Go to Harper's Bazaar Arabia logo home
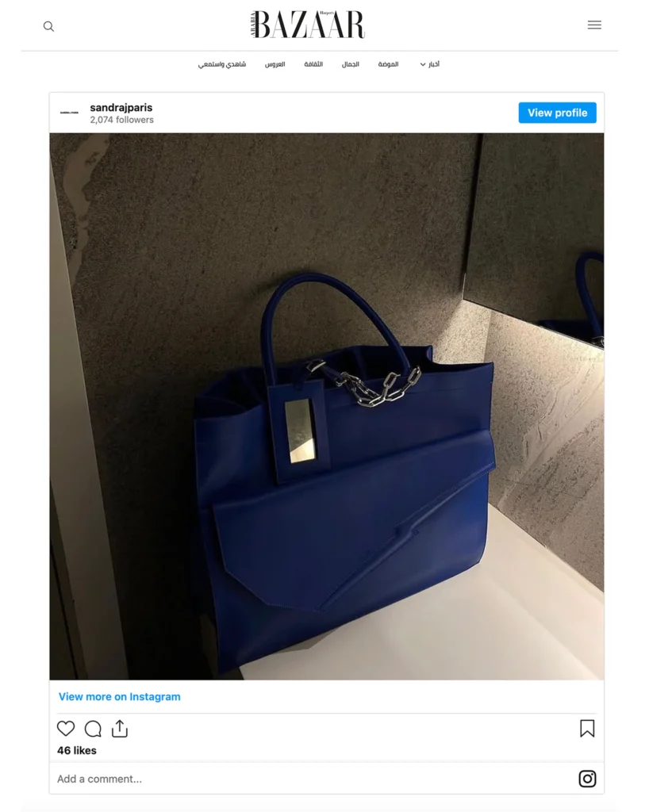This screenshot has width=649, height=812. [x=308, y=25]
